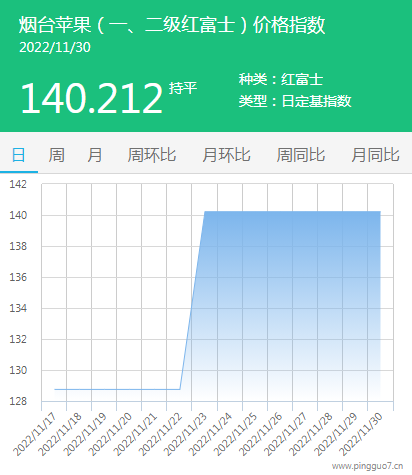
Task: Click the 140 y-axis label
Action: (18, 215)
